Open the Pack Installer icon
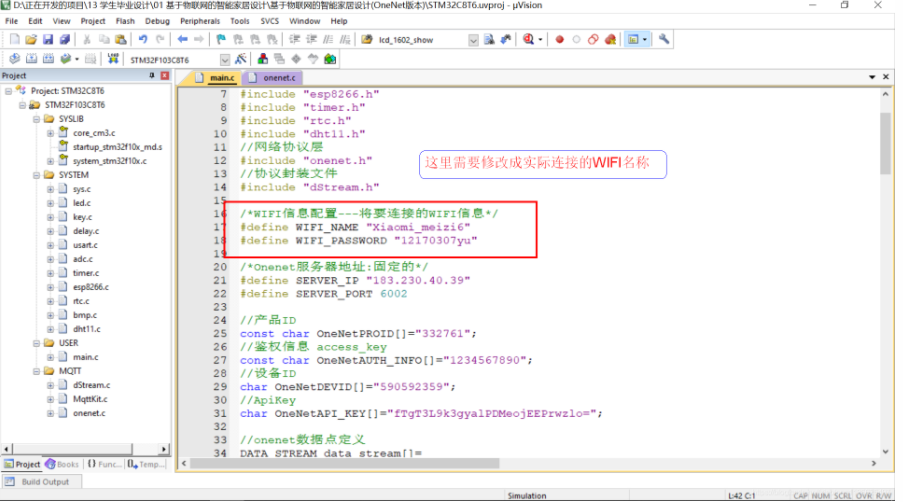This screenshot has height=502, width=903. [330, 59]
